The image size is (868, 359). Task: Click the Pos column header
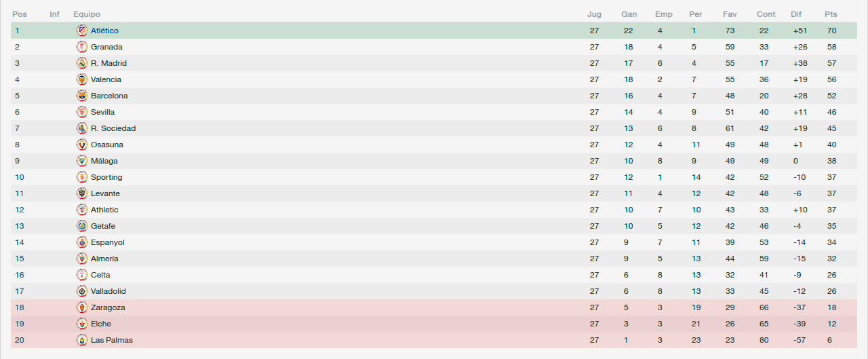click(x=20, y=14)
